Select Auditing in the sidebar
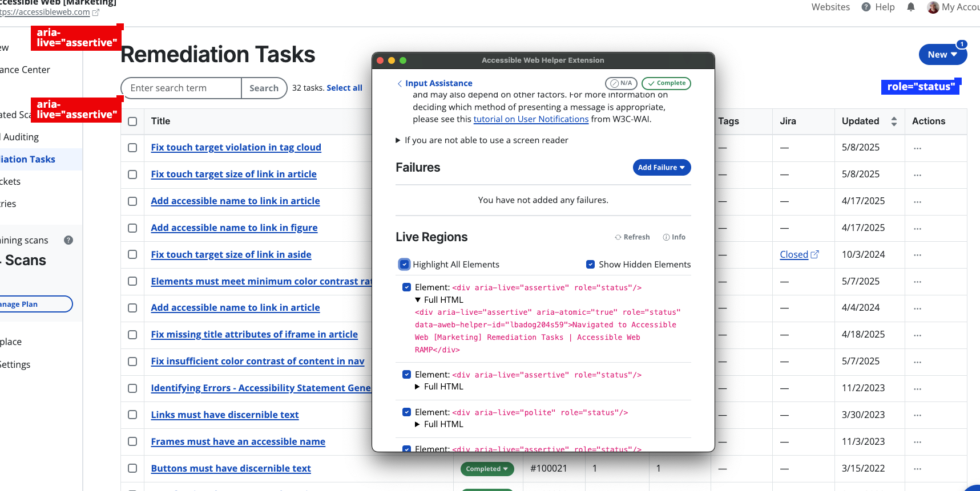 21,137
